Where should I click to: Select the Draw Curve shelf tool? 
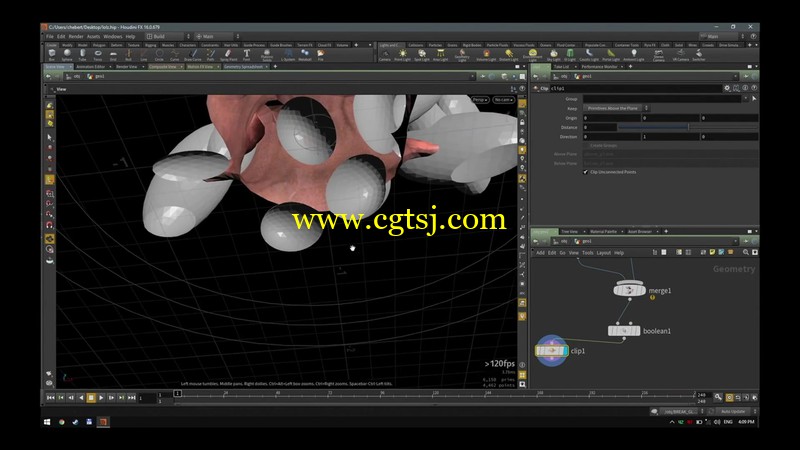pos(192,55)
